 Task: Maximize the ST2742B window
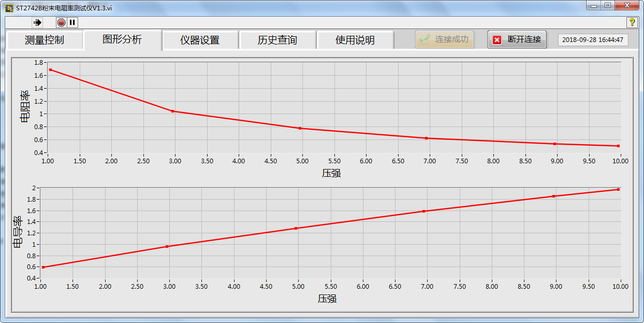[x=608, y=5]
